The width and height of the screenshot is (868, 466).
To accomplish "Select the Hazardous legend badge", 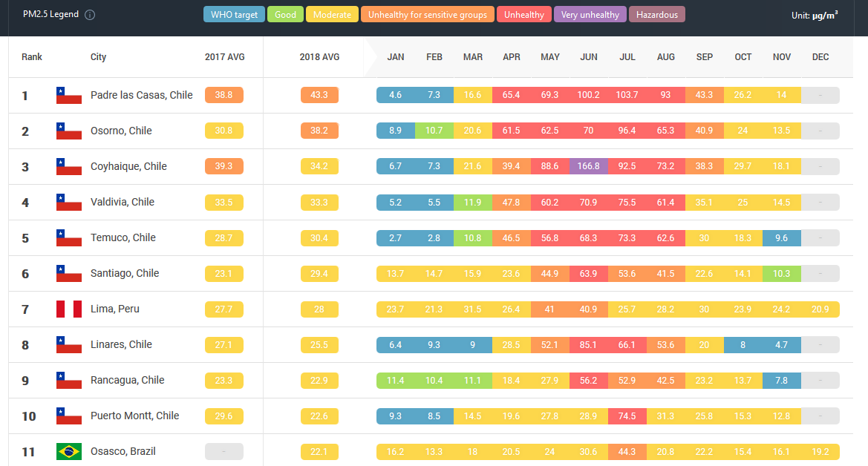I will 657,15.
